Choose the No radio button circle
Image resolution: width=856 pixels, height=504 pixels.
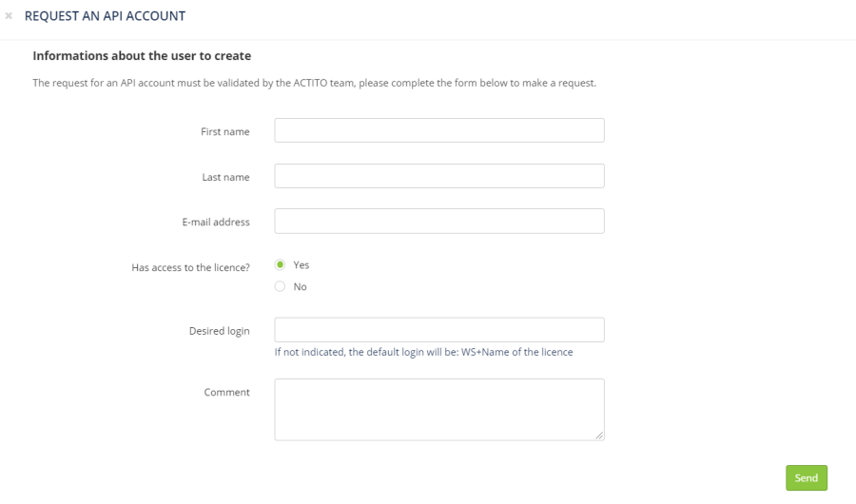281,286
